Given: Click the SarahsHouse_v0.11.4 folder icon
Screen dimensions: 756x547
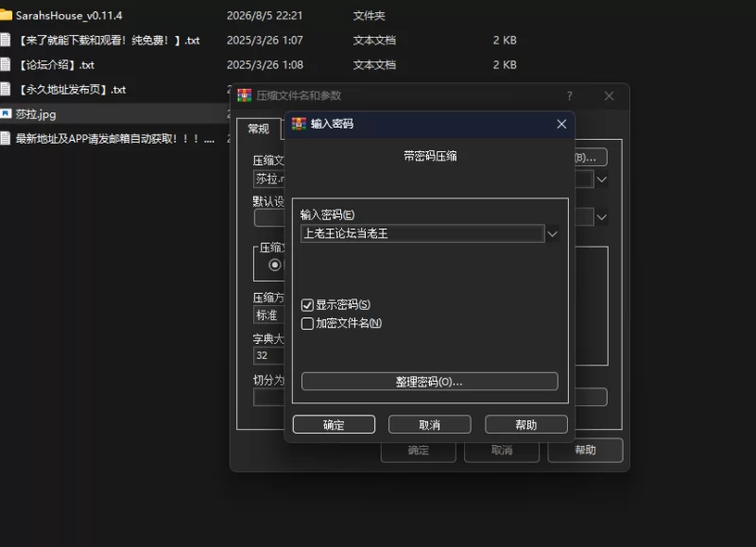Looking at the screenshot, I should coord(6,15).
